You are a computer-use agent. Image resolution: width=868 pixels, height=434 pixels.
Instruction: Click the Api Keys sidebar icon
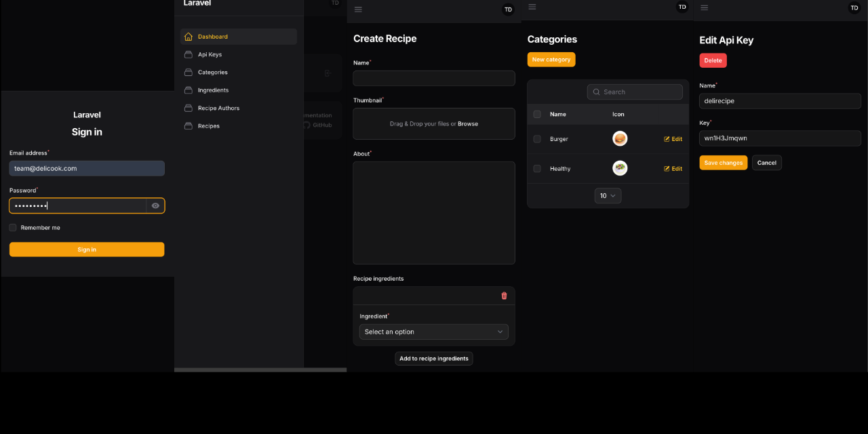coord(189,54)
